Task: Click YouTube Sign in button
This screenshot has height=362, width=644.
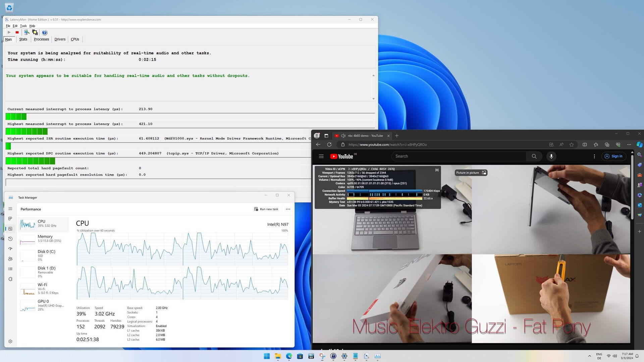Action: coord(613,156)
